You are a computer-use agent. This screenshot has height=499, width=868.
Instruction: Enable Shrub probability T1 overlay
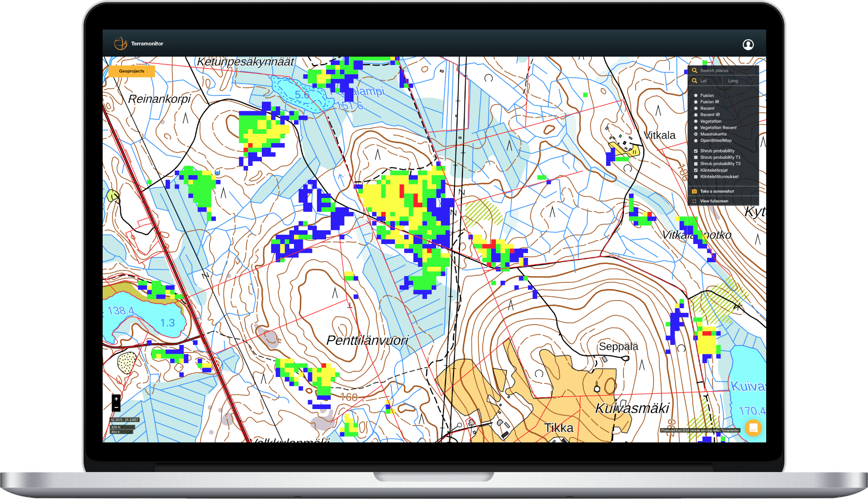coord(696,157)
